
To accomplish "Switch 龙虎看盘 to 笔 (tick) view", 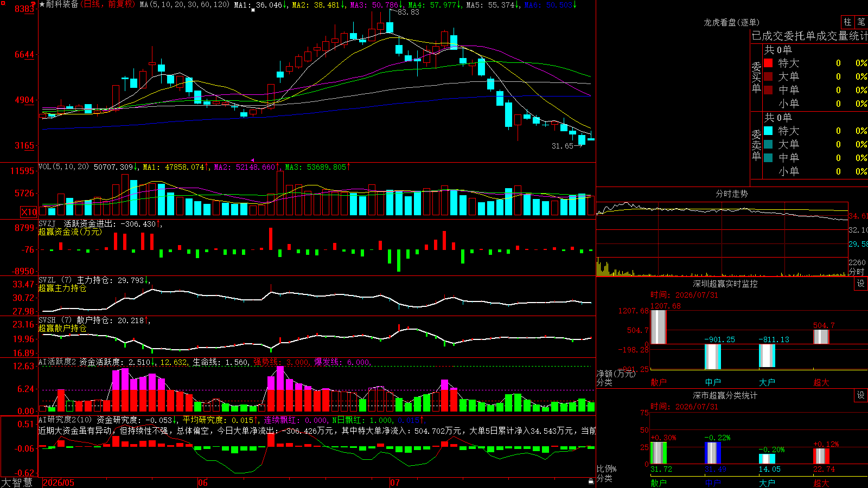I will pos(861,22).
